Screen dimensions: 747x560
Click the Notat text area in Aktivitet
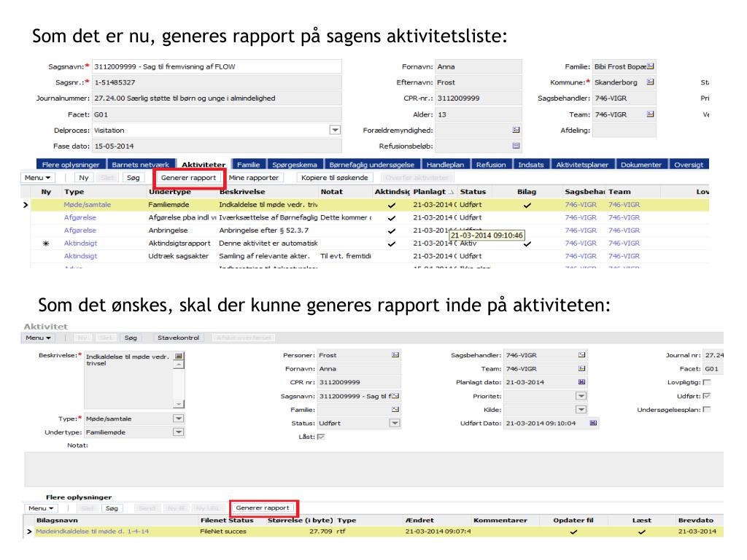(x=374, y=470)
